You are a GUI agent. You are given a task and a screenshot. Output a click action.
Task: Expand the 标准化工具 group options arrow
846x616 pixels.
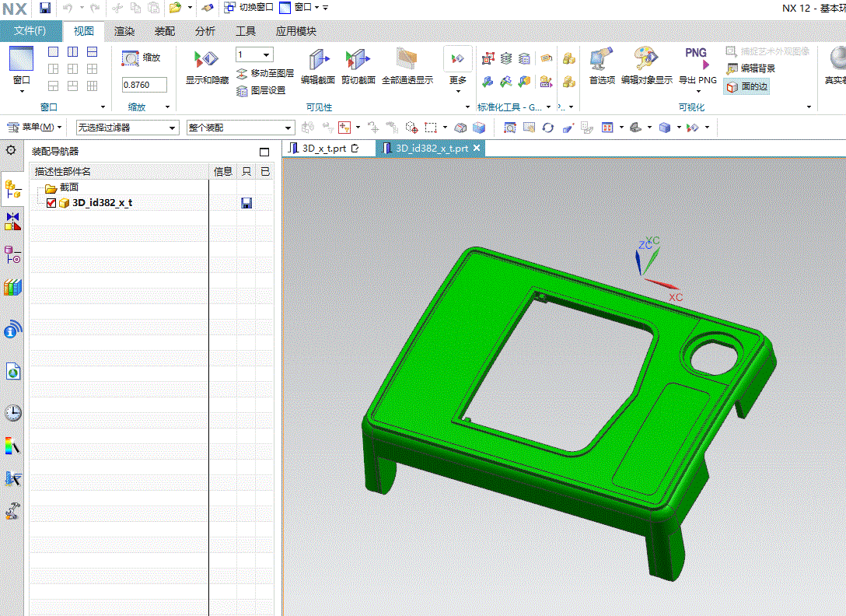tap(549, 107)
